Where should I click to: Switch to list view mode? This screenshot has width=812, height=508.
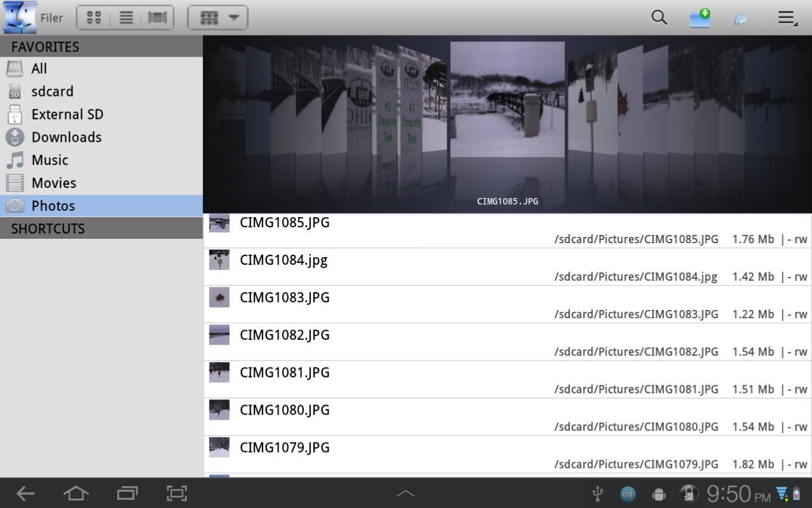(x=126, y=17)
